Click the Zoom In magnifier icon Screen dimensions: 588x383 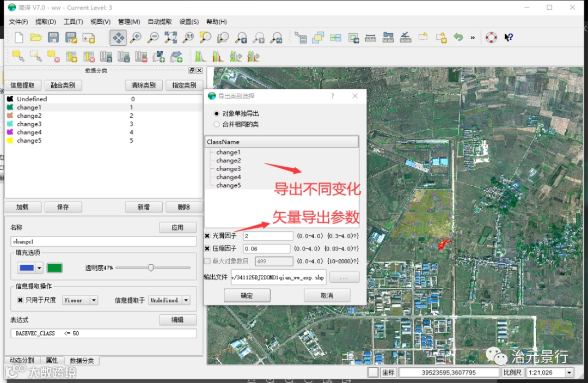point(136,38)
